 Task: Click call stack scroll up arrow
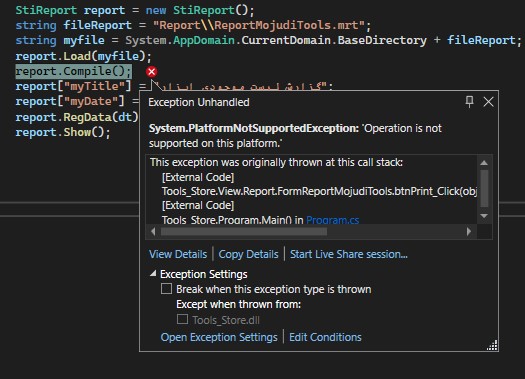(x=484, y=163)
